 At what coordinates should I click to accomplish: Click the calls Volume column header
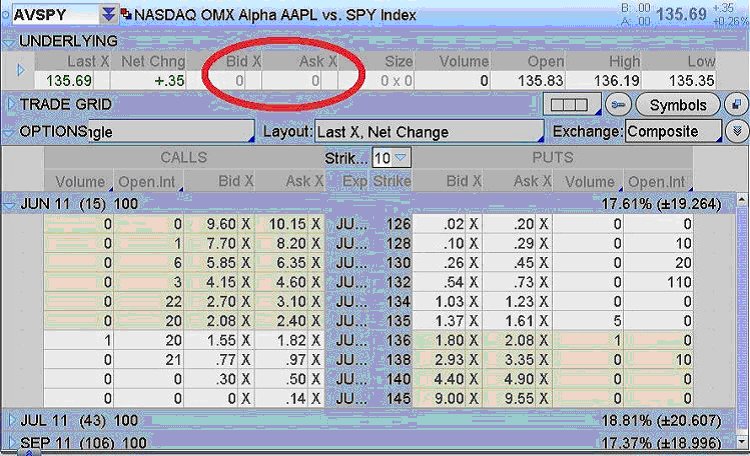[x=79, y=182]
